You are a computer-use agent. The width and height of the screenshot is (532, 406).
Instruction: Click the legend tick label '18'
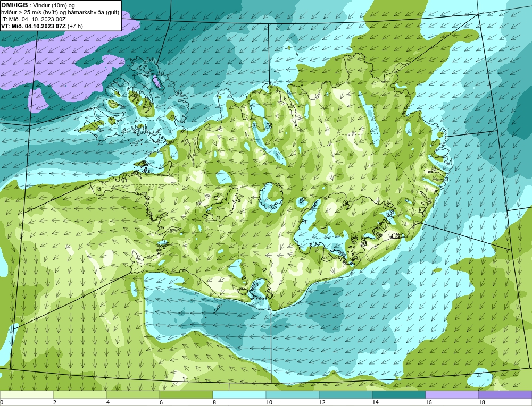point(481,402)
